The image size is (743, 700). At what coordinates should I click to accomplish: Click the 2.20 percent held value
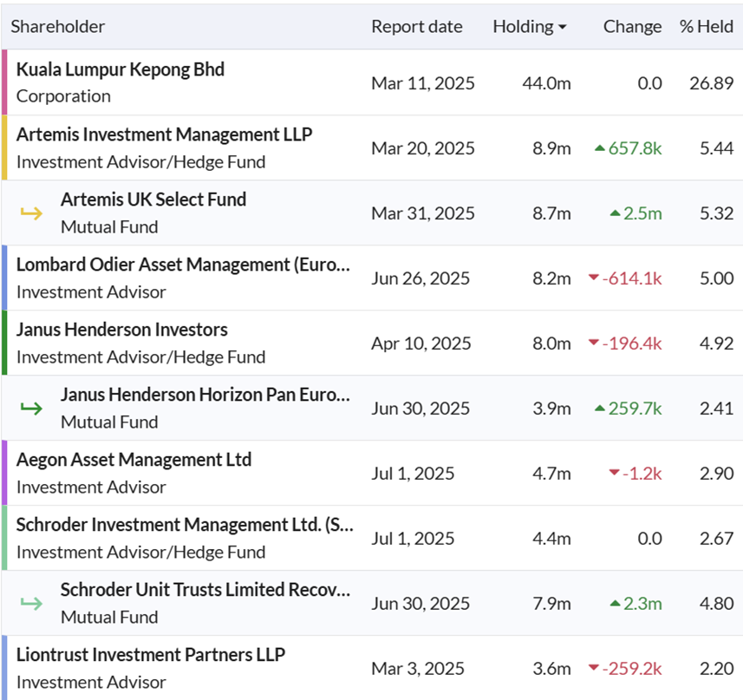tap(716, 668)
